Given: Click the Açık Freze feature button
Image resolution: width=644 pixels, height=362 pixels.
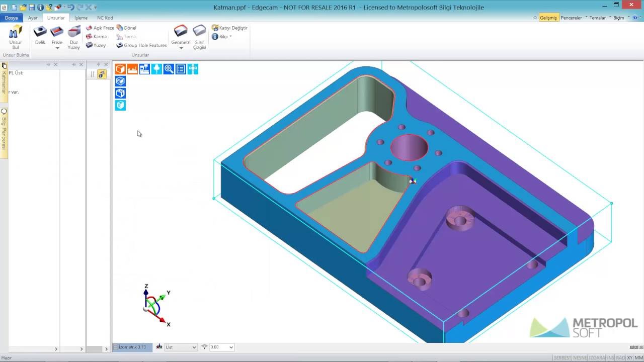Looking at the screenshot, I should click(x=100, y=28).
